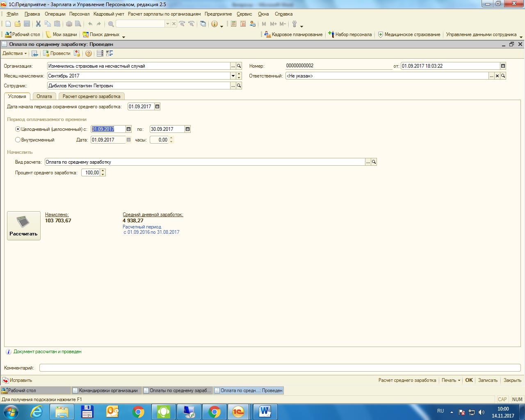Viewport: 525px width, 420px height.
Task: Click the Провести button in the document toolbar
Action: point(57,53)
